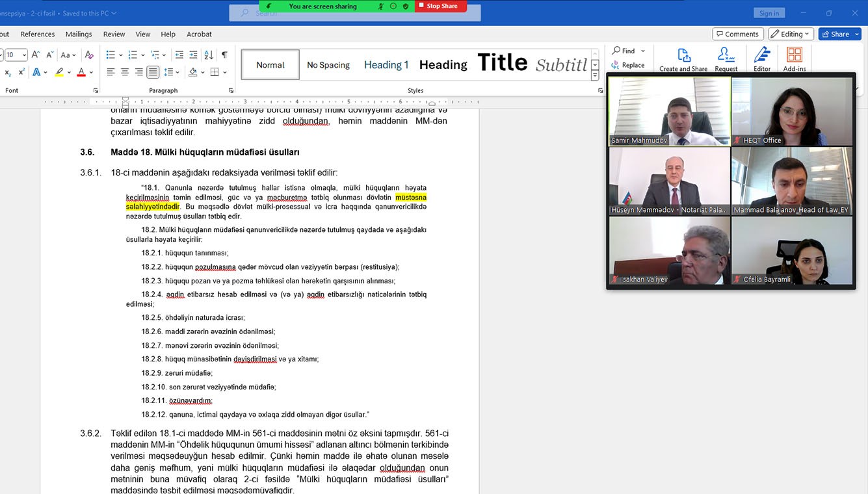The height and width of the screenshot is (494, 868).
Task: Open font color dropdown arrow
Action: [x=91, y=72]
